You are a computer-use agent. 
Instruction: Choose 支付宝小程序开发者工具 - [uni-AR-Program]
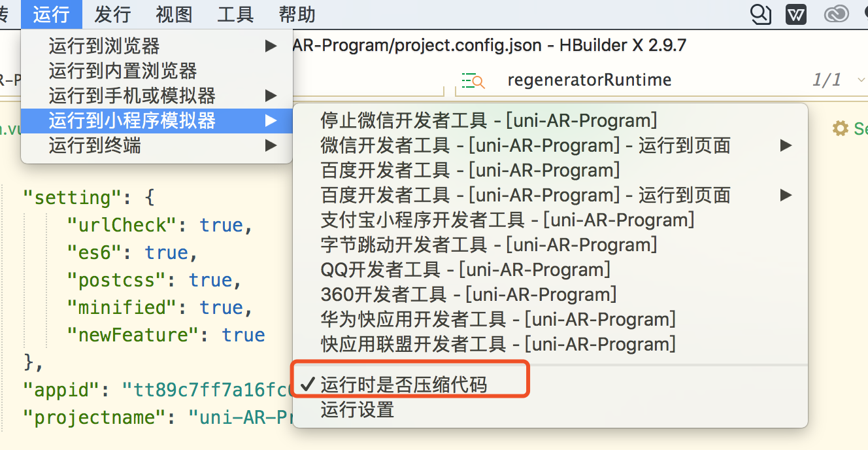tap(550, 220)
